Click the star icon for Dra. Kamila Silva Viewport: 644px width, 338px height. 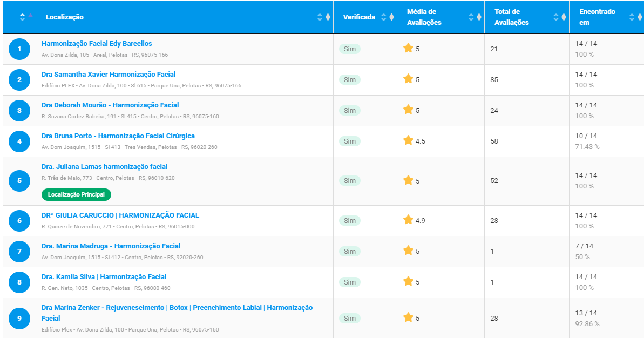click(x=408, y=281)
